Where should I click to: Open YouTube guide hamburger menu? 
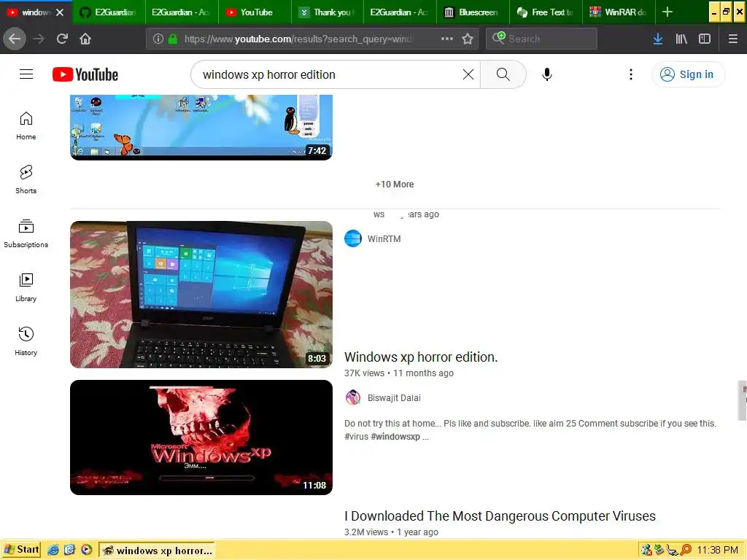[26, 74]
